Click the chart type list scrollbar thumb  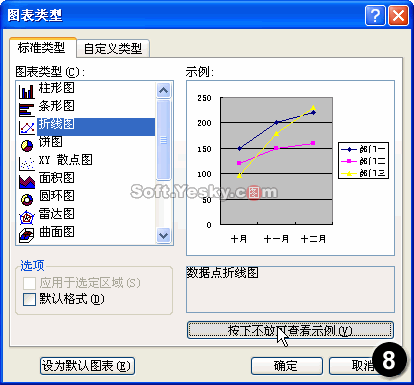pyautogui.click(x=163, y=140)
